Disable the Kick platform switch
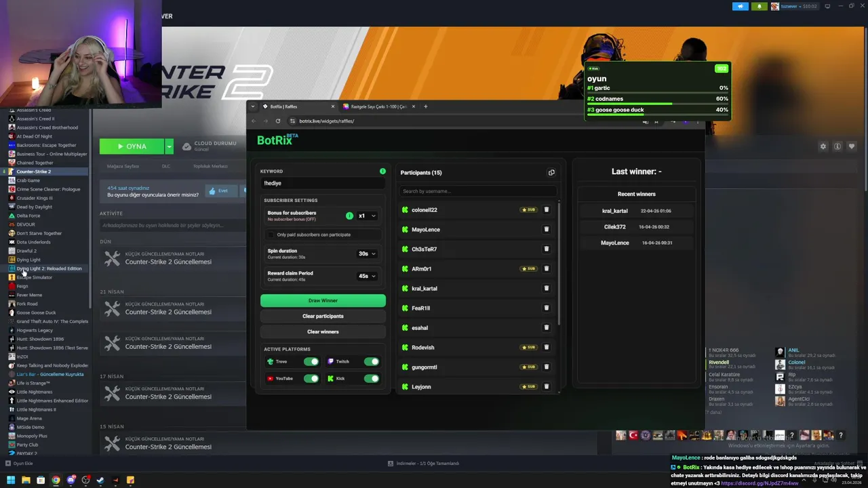 coord(372,378)
